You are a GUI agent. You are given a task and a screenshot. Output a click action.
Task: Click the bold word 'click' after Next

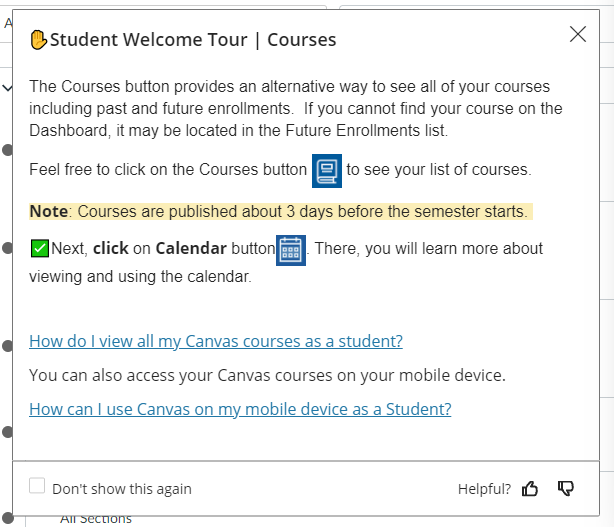110,248
